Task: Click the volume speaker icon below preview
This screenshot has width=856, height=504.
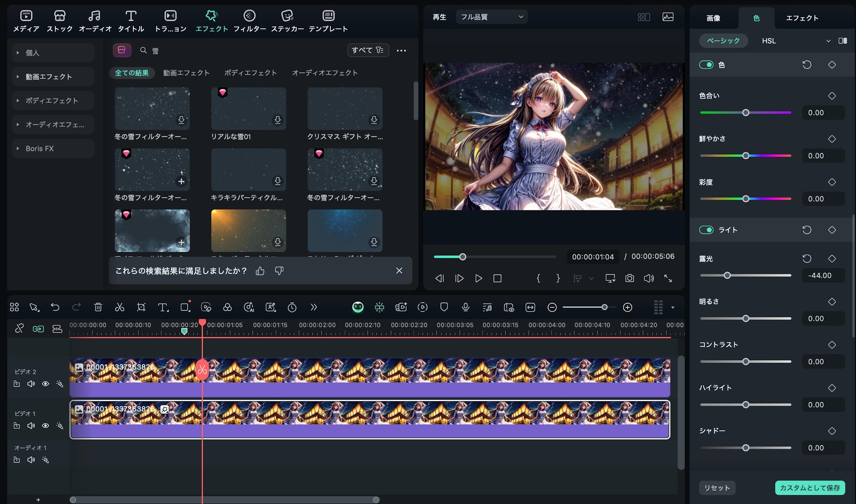Action: tap(649, 278)
